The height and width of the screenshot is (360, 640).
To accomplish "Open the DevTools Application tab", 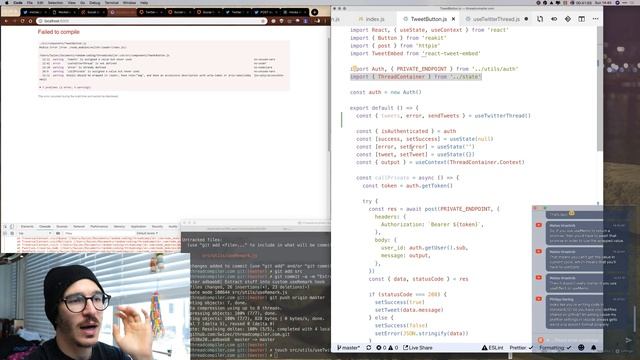I will pos(138,227).
